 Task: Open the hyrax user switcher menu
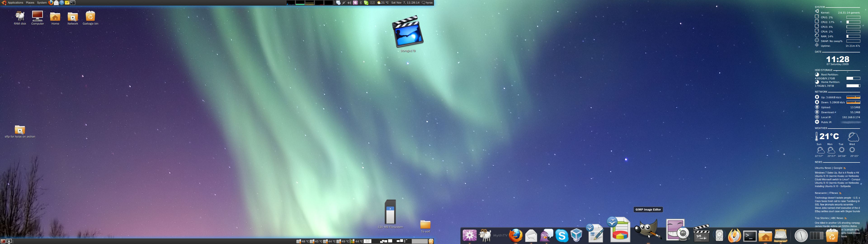click(x=427, y=3)
